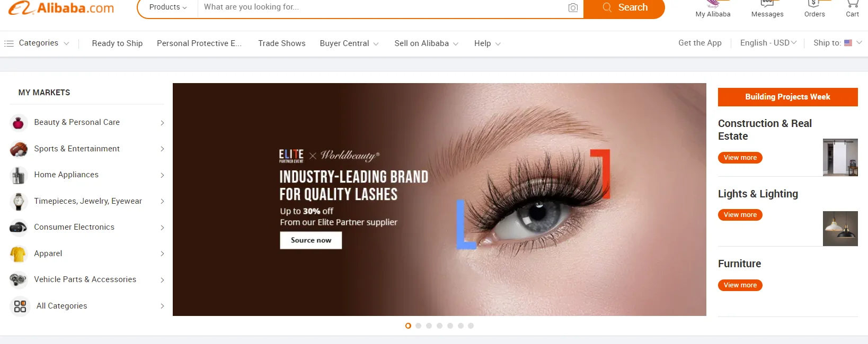The height and width of the screenshot is (344, 868).
Task: Open the Cart icon
Action: tap(852, 4)
